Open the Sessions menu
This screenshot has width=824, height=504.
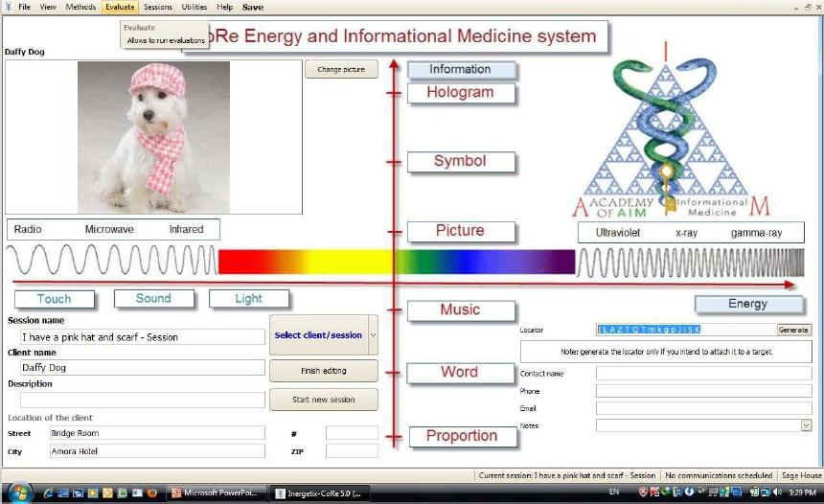(158, 7)
